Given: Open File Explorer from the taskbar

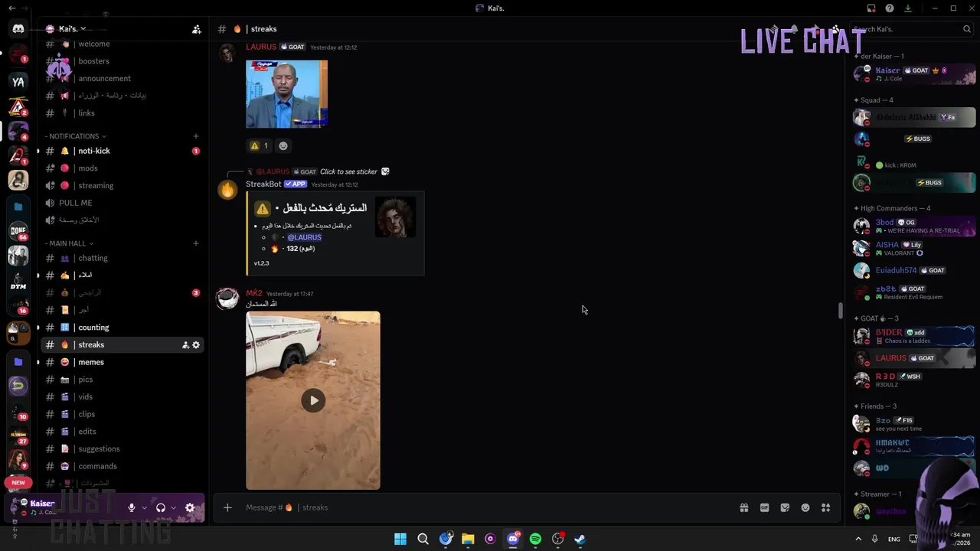Looking at the screenshot, I should tap(468, 539).
